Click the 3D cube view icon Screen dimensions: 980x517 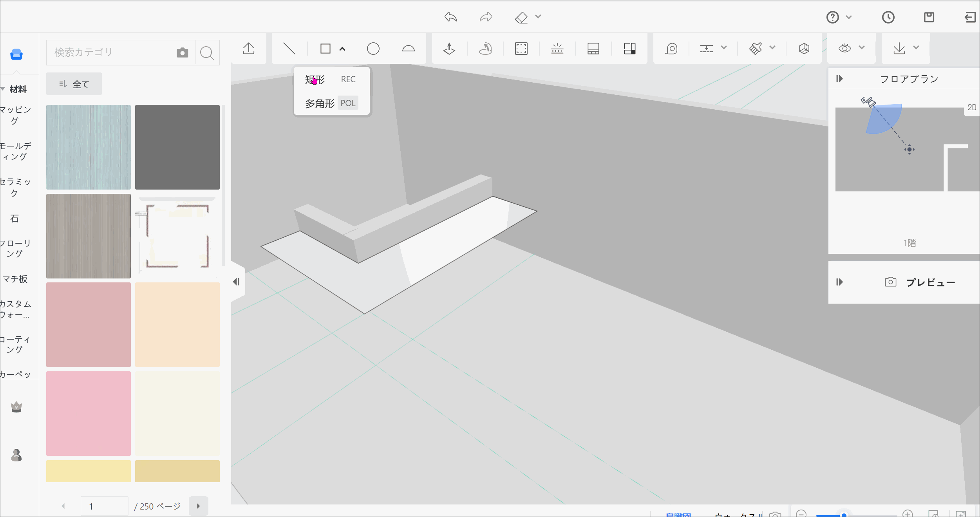click(x=804, y=49)
